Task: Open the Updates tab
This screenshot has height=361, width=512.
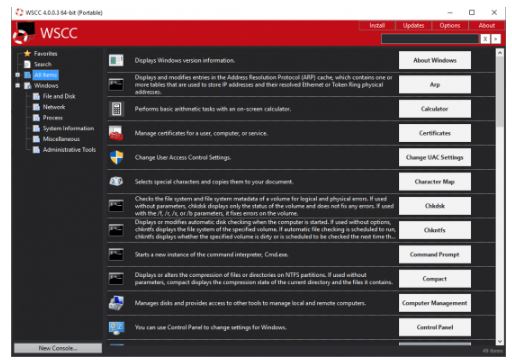Action: [x=413, y=26]
